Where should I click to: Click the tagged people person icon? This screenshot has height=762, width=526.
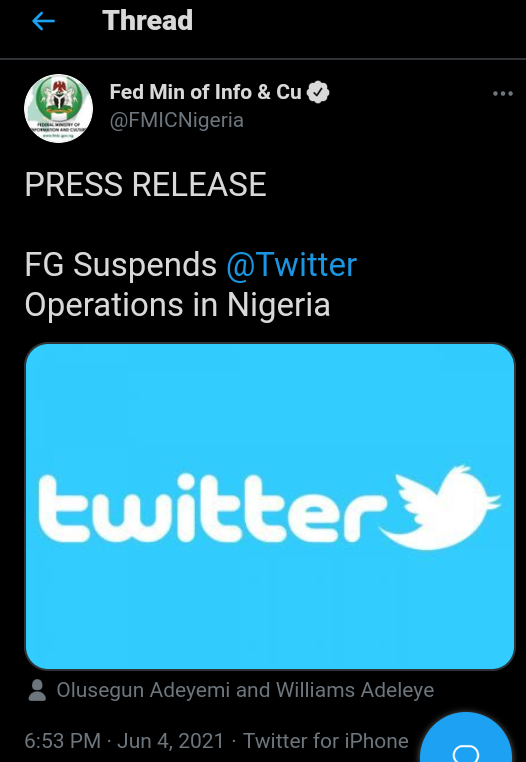click(37, 690)
